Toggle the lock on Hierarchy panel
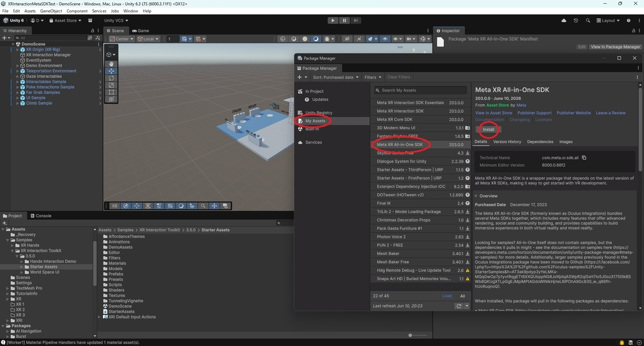This screenshot has width=644, height=346. click(x=92, y=31)
